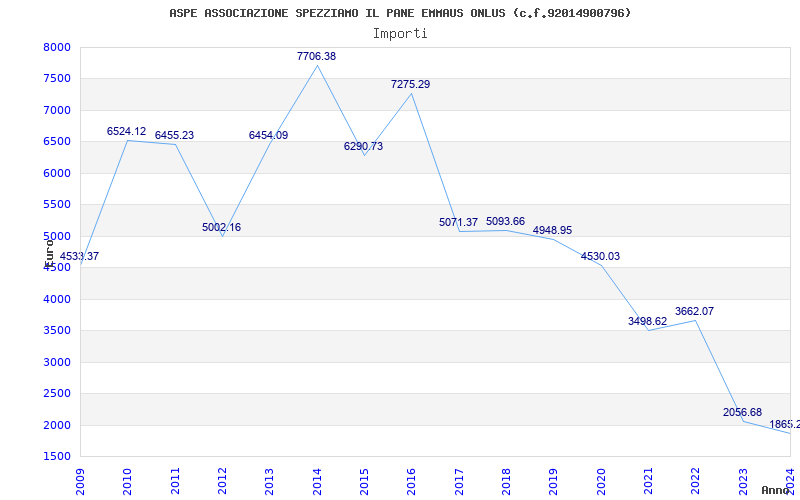This screenshot has height=500, width=800.
Task: Select the 6290.73 data label
Action: click(363, 146)
